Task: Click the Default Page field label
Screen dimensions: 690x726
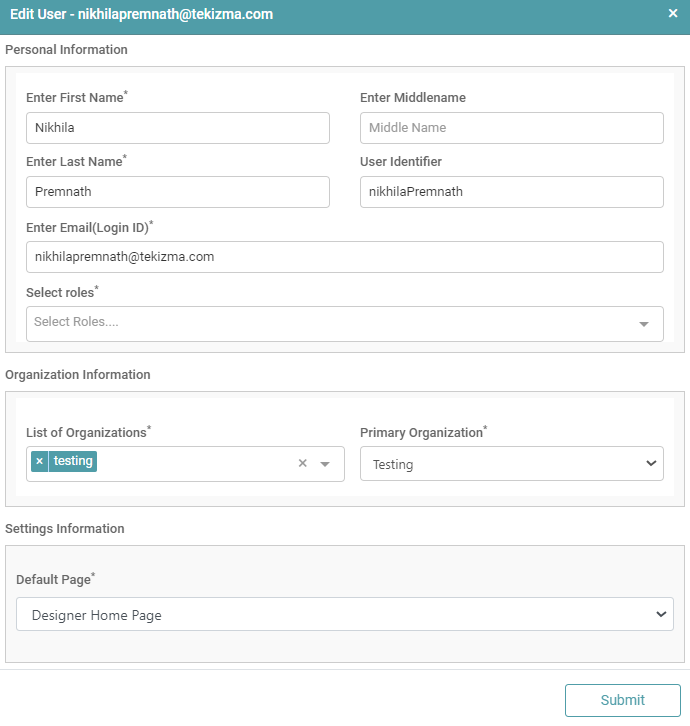Action: (53, 580)
